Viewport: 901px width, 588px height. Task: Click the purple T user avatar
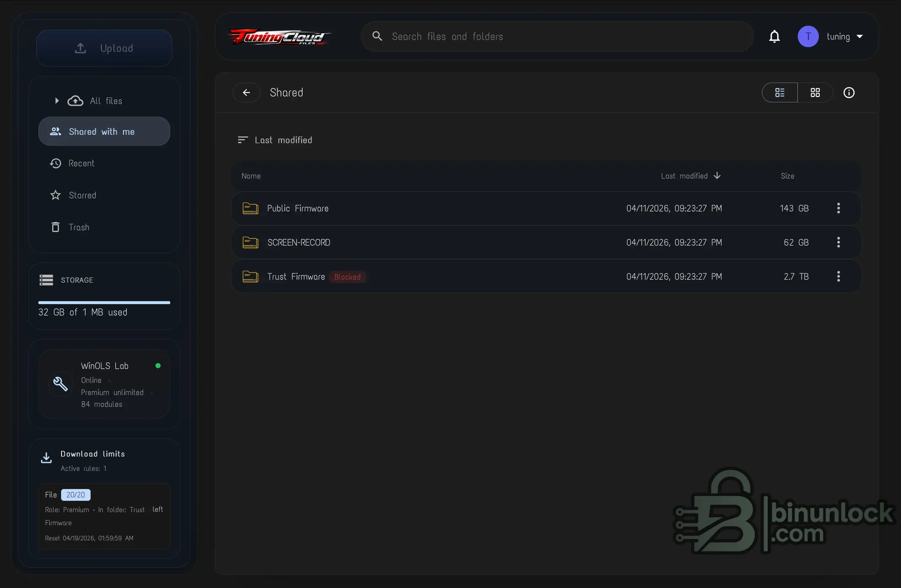click(x=808, y=37)
